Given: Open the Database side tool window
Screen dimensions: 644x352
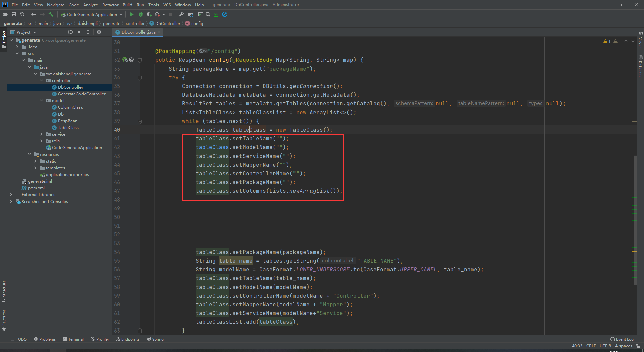Looking at the screenshot, I should [x=640, y=66].
